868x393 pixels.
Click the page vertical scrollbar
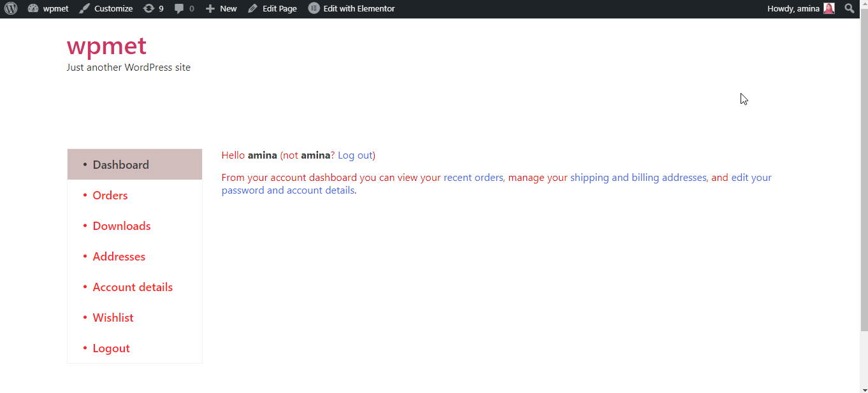click(864, 171)
